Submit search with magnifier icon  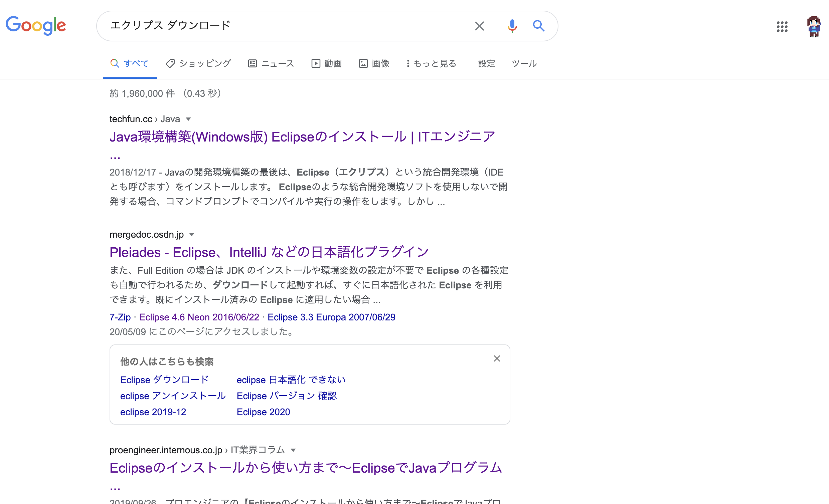click(539, 26)
